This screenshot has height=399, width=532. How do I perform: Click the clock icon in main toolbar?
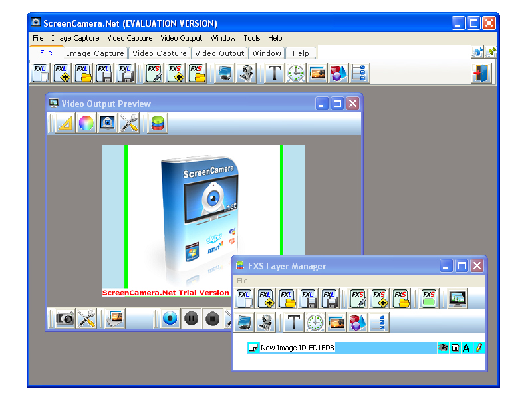pyautogui.click(x=296, y=73)
